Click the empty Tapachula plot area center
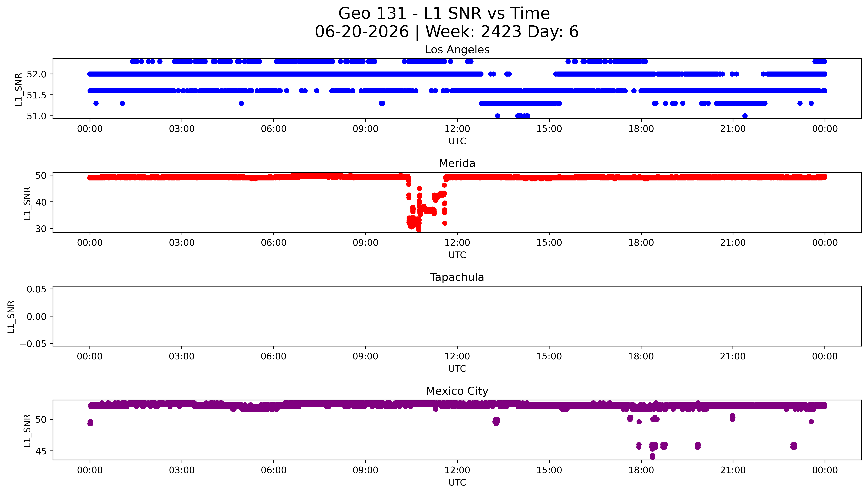Viewport: 868px width, 494px height. pyautogui.click(x=457, y=316)
